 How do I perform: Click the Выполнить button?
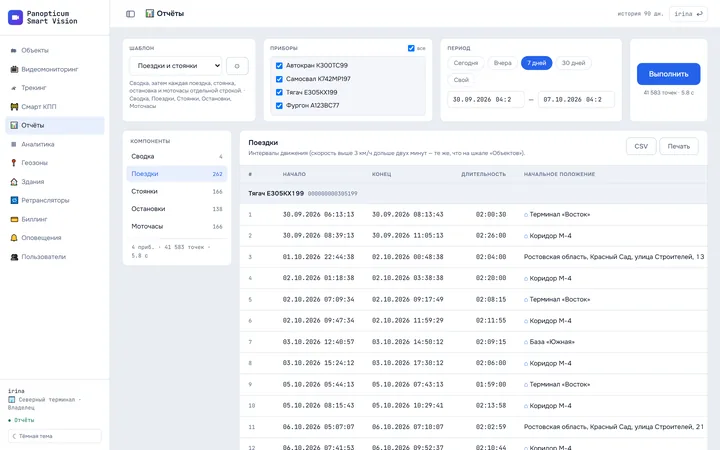(669, 74)
